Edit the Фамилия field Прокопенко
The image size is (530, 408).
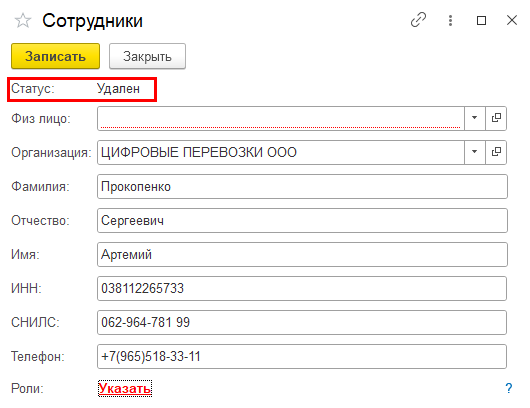click(x=302, y=186)
